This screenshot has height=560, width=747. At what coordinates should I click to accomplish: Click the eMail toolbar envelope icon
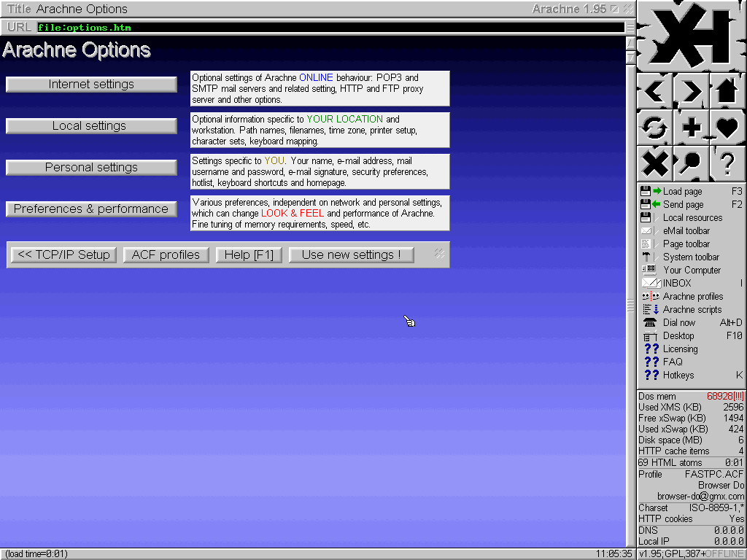click(x=646, y=231)
